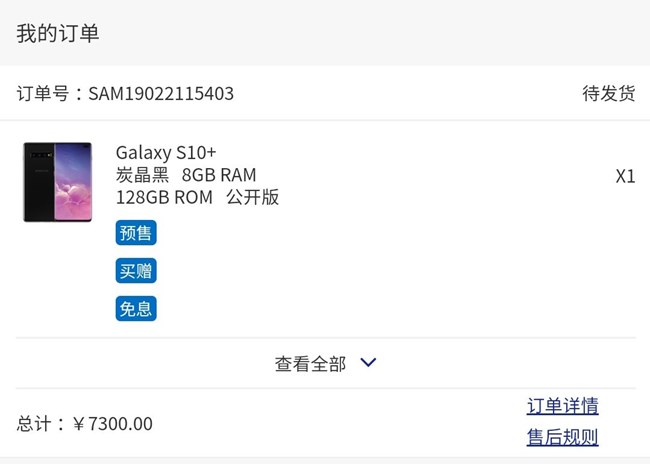The width and height of the screenshot is (650, 464).
Task: Click the ￥7300.00 total amount
Action: 113,424
